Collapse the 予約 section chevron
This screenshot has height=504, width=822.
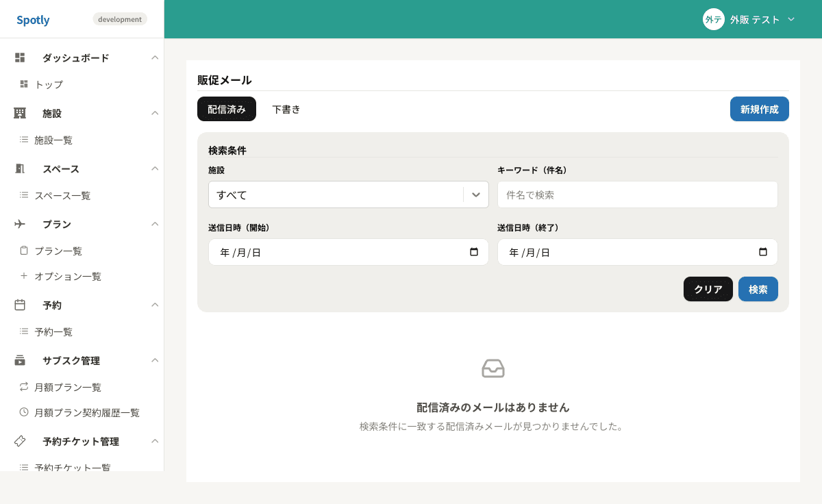coord(155,305)
